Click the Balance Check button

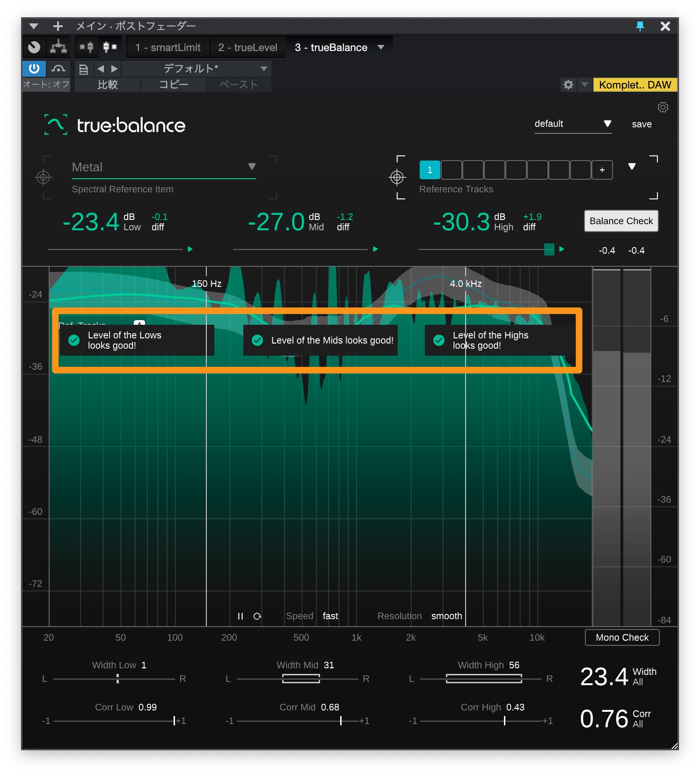point(621,221)
